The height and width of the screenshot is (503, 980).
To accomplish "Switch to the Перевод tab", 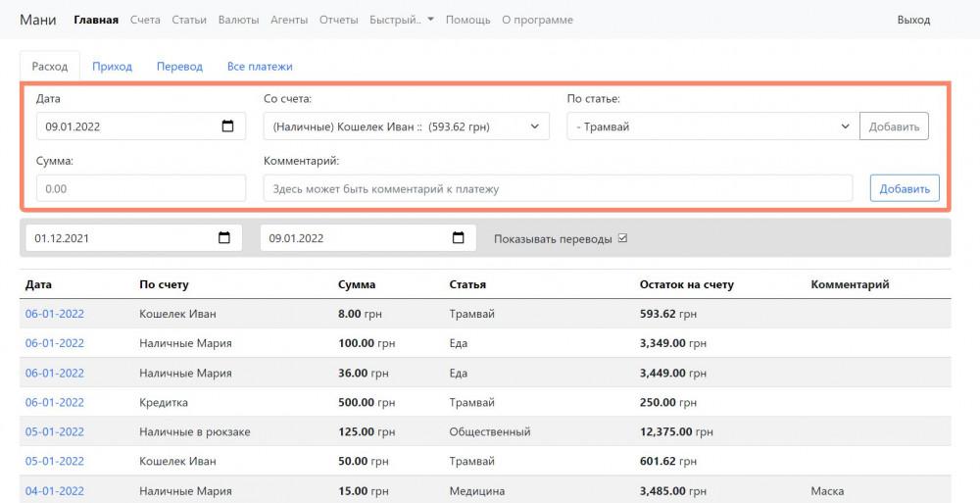I will point(179,67).
